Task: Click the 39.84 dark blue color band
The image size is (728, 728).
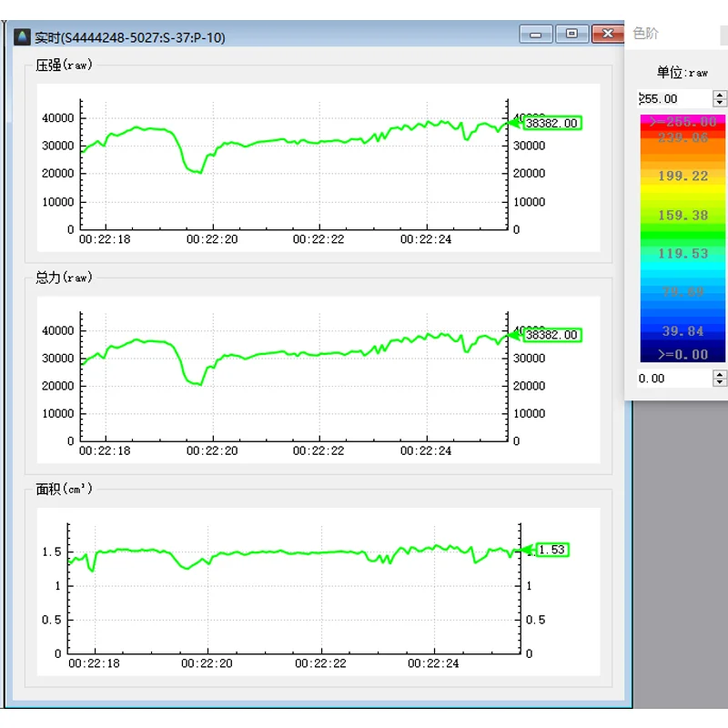Action: [x=682, y=331]
